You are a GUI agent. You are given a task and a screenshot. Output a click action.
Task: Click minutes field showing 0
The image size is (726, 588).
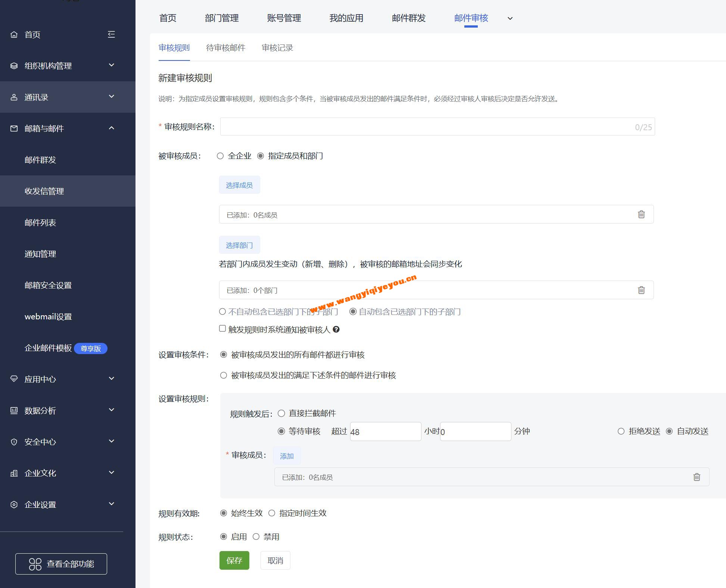point(476,432)
